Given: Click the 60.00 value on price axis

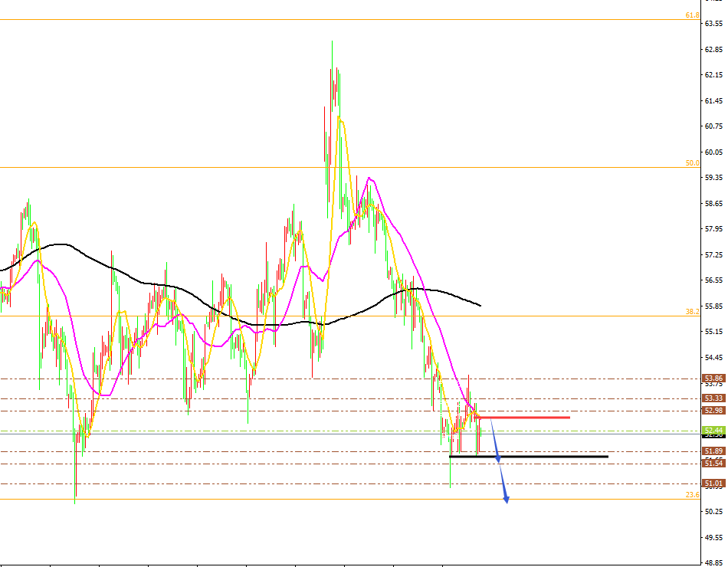Looking at the screenshot, I should 714,152.
